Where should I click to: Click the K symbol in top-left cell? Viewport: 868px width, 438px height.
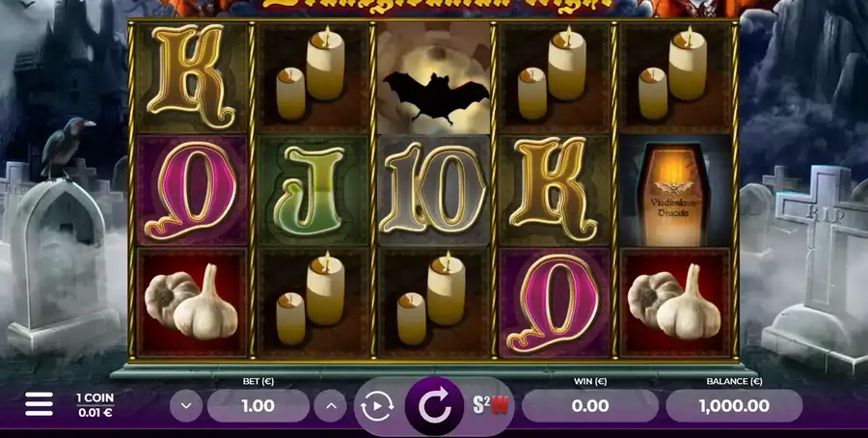[x=192, y=78]
